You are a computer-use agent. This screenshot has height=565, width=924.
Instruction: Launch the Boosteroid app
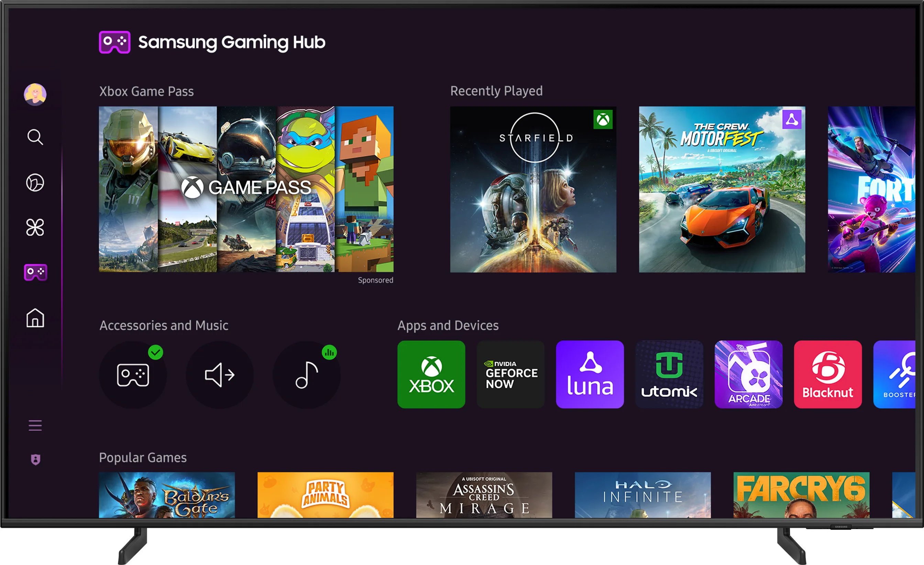coord(894,374)
